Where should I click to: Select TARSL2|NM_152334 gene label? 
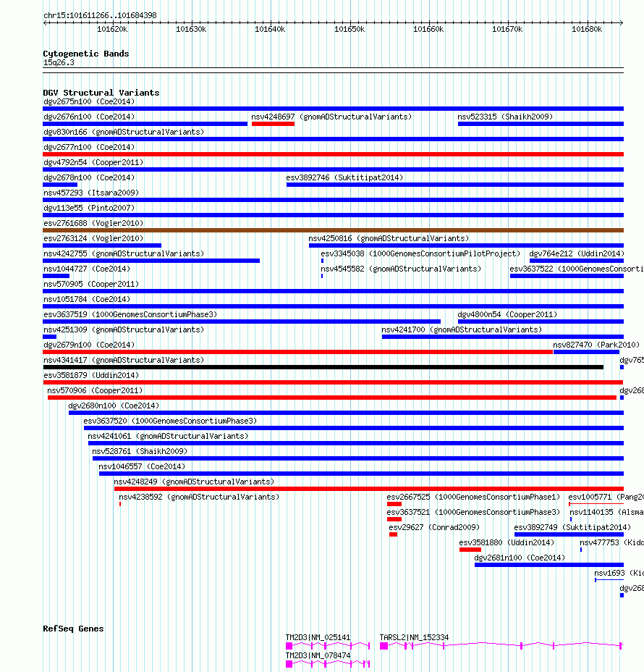414,637
